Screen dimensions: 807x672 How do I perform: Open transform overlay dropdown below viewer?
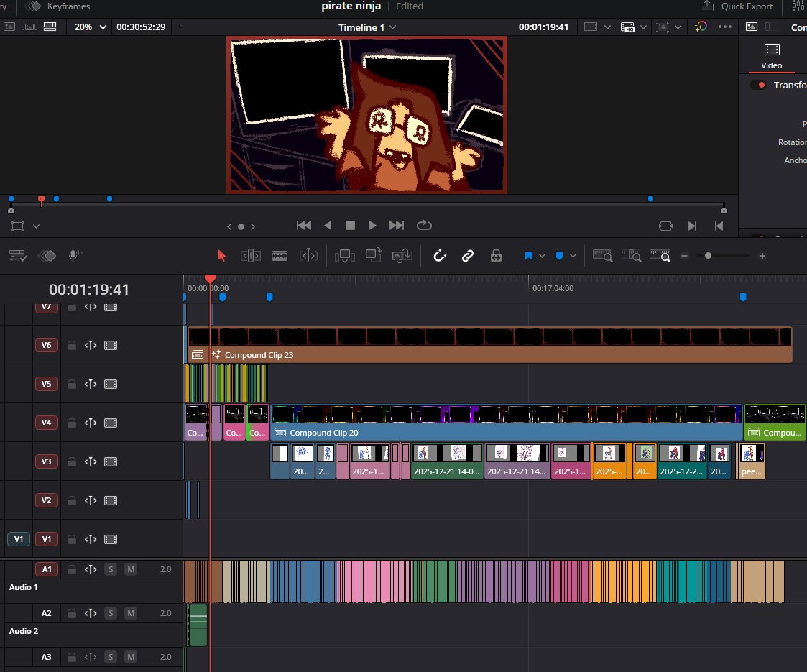coord(36,226)
